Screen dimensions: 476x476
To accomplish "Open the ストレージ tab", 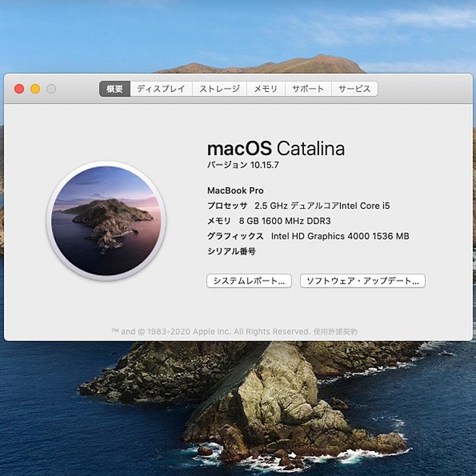I will point(220,89).
